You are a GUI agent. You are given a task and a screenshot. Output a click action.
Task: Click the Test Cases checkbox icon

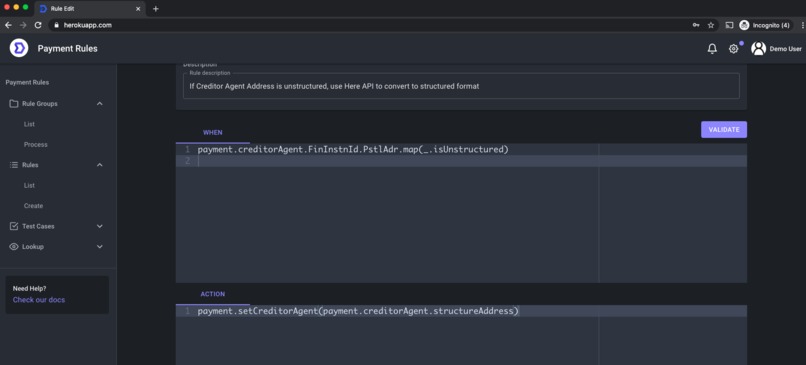[x=14, y=226]
